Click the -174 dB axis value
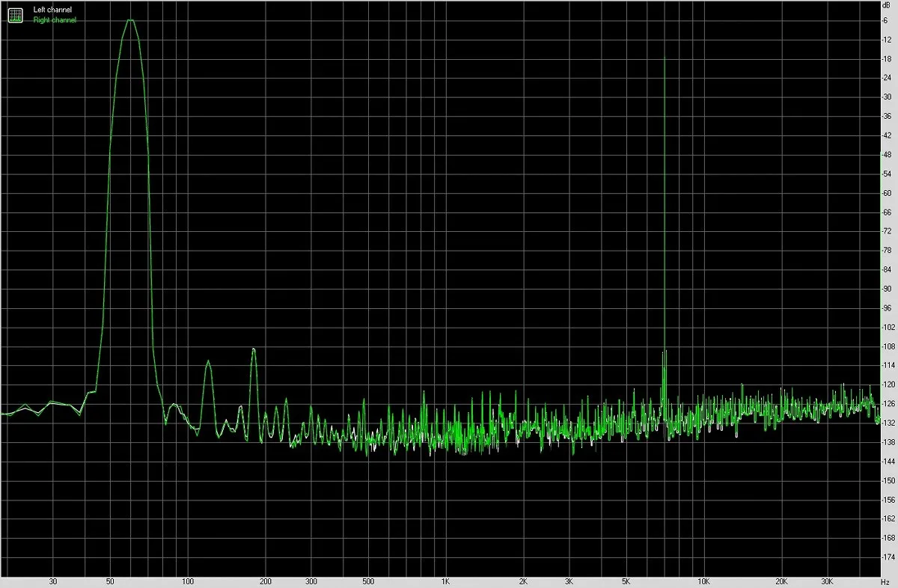This screenshot has width=898, height=588. 890,557
